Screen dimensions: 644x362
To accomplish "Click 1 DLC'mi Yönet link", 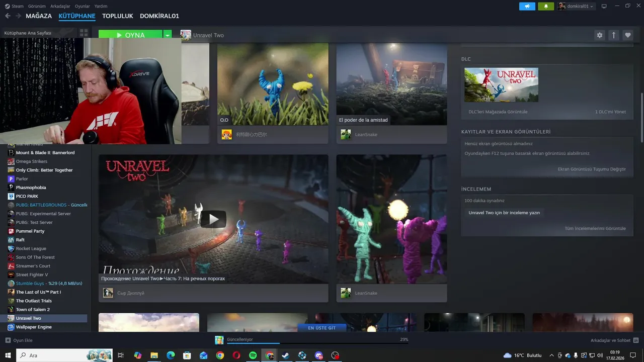I will pyautogui.click(x=610, y=112).
